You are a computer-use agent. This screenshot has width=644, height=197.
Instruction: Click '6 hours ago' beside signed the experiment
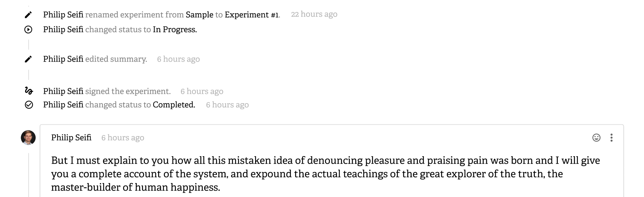click(x=202, y=91)
